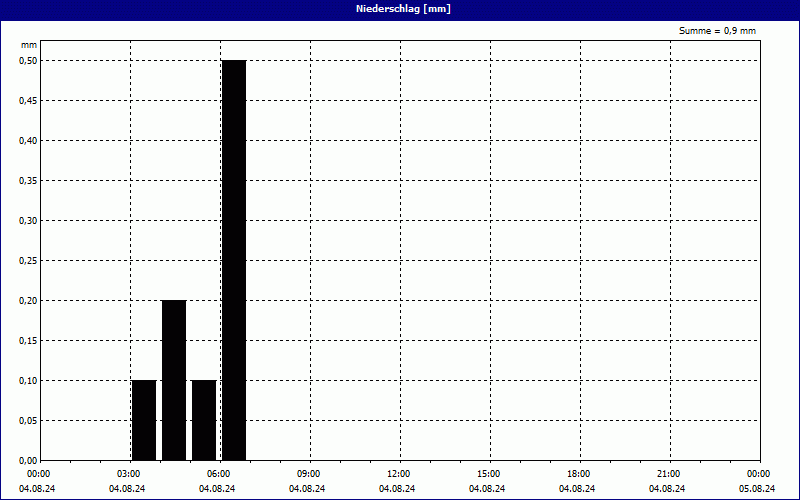Select the 06:00 time axis label
This screenshot has width=800, height=500.
(x=218, y=474)
